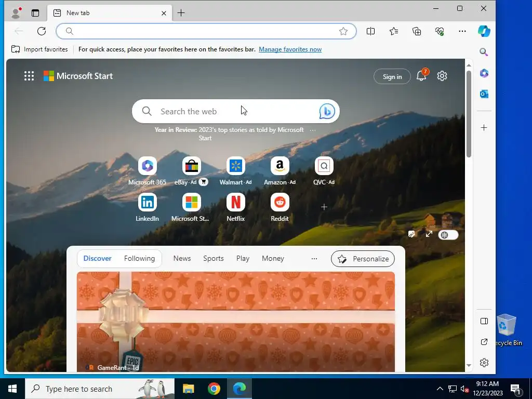This screenshot has height=399, width=532.
Task: Open the LinkedIn quick link
Action: coord(147,208)
